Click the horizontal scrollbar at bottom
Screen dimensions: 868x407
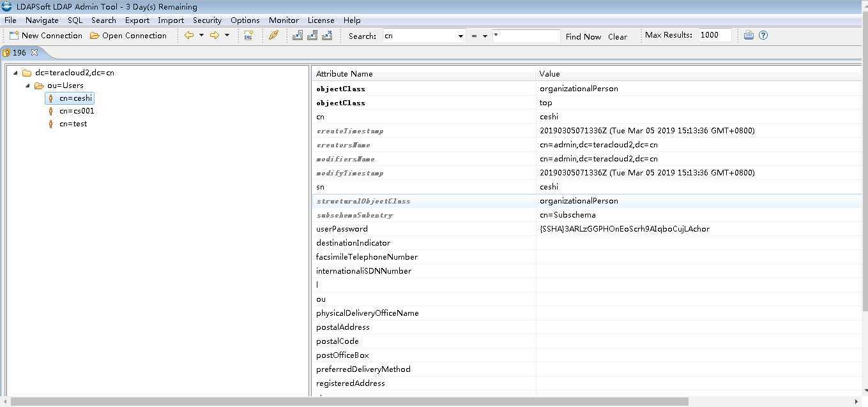click(x=349, y=401)
